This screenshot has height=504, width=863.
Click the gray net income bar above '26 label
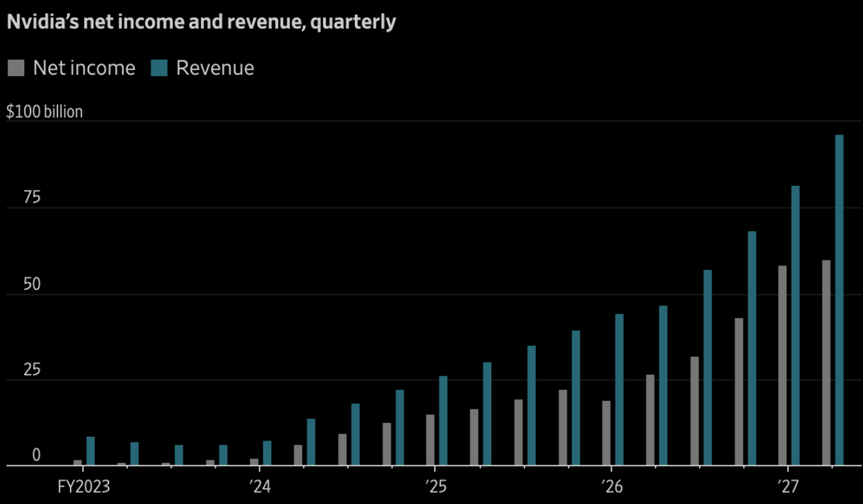[x=607, y=433]
